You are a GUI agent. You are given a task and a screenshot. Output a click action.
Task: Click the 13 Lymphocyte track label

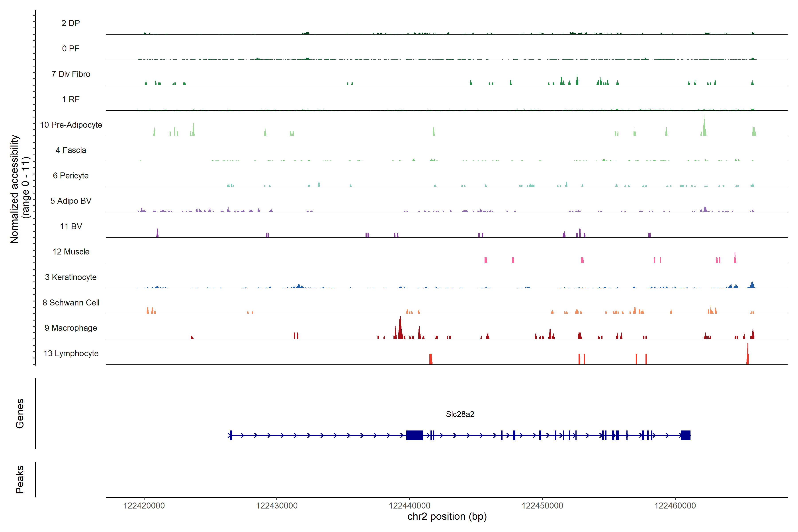71,354
